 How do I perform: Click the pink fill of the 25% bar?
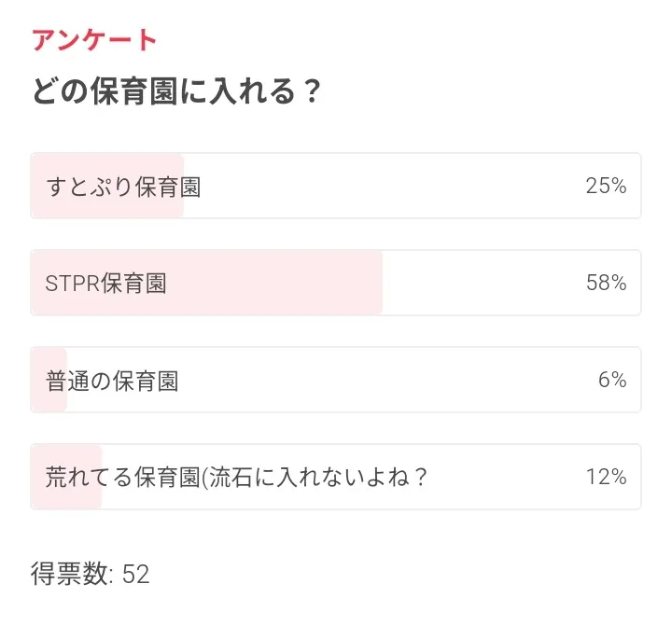point(107,207)
